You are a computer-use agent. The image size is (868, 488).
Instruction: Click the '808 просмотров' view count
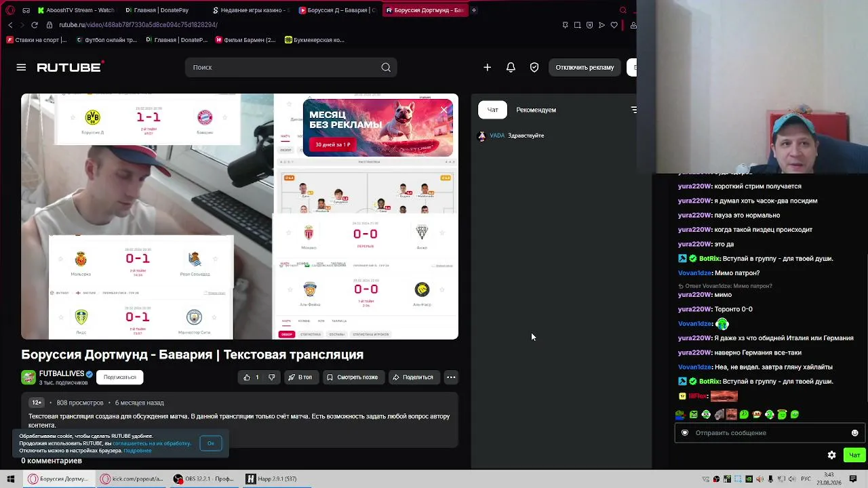click(x=80, y=403)
